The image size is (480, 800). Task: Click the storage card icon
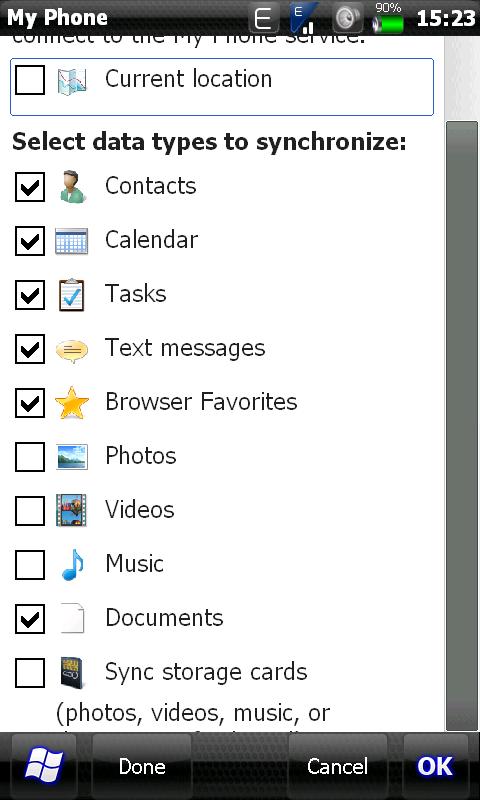[71, 673]
